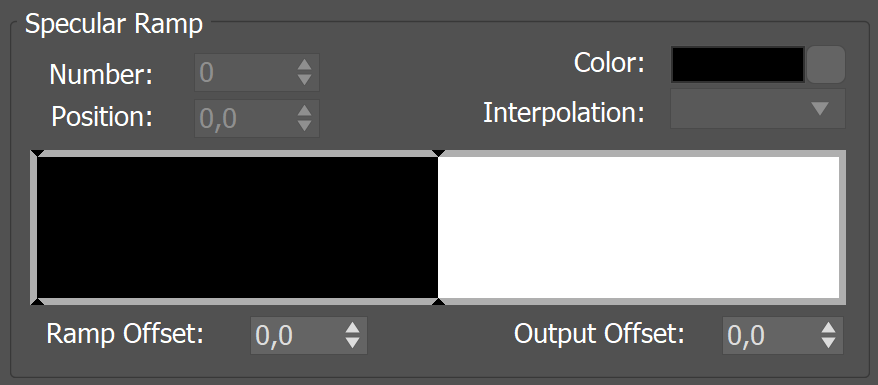Decrease the Ramp Offset value
The width and height of the screenshot is (878, 385).
click(352, 341)
